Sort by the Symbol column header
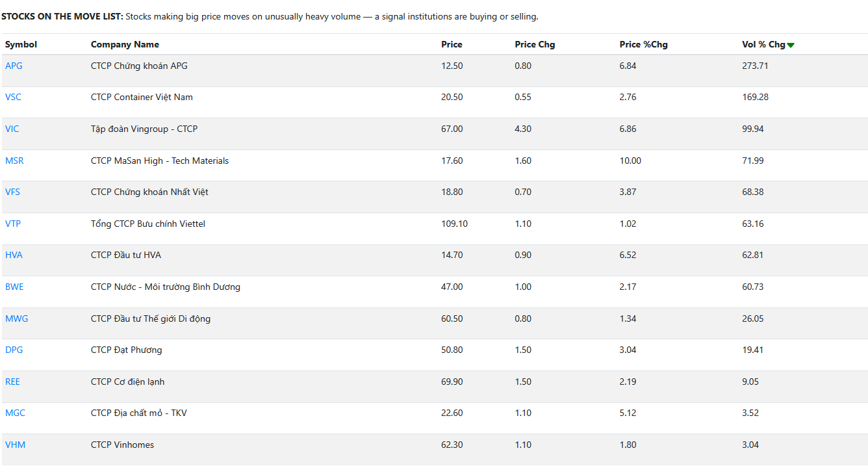This screenshot has height=468, width=868. click(21, 44)
